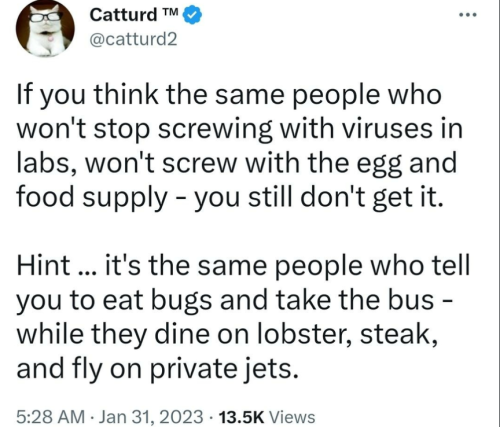This screenshot has width=500, height=427.
Task: Click the words 'lobster, steak,' in tweet
Action: coord(349,334)
